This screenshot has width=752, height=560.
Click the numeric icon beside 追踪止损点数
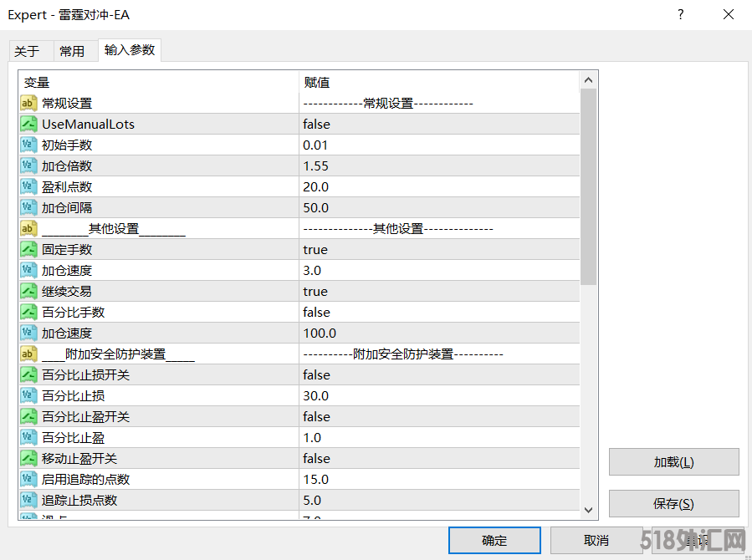(28, 500)
